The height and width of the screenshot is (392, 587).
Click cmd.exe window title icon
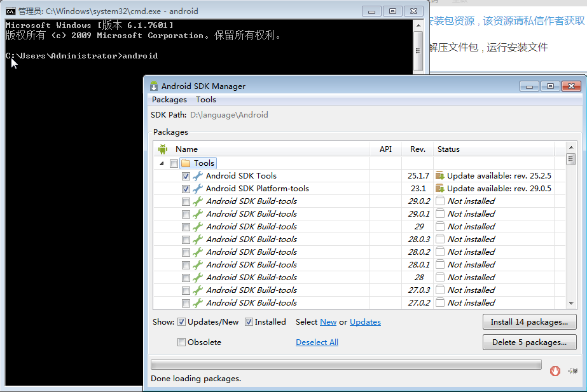point(10,11)
